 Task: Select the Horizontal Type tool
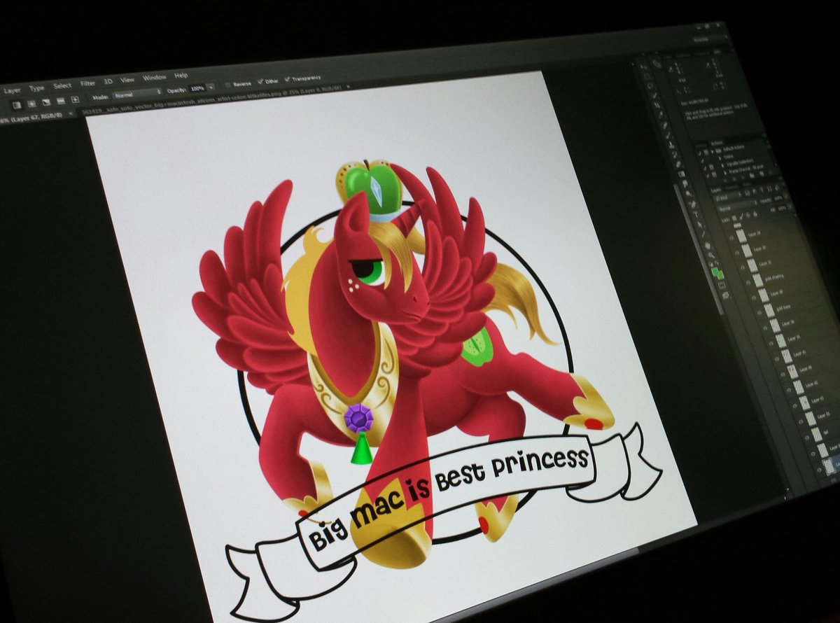tap(696, 214)
